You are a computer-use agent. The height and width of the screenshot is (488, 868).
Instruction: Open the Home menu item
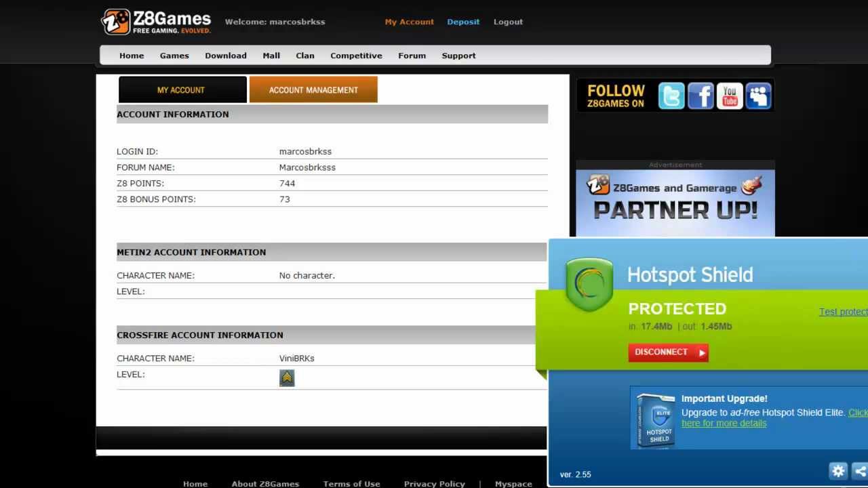132,56
